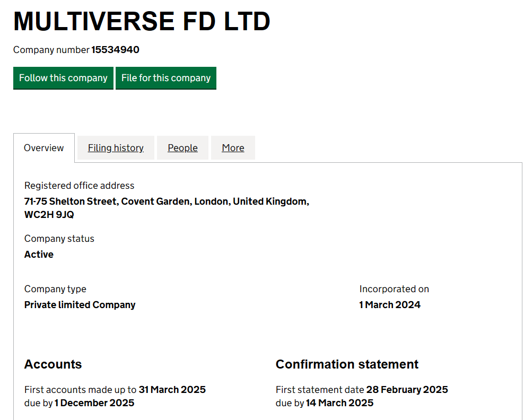Click the Private limited Company text
This screenshot has width=524, height=420.
tap(80, 304)
